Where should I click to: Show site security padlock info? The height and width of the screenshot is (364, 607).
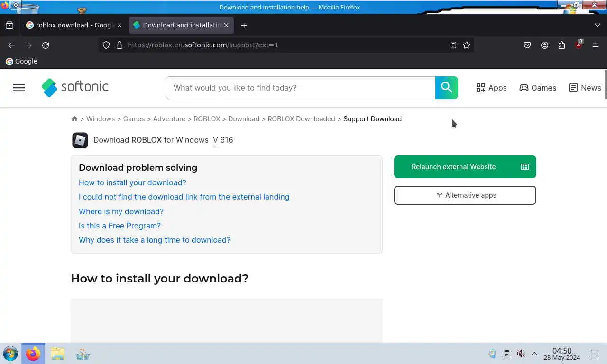[119, 45]
